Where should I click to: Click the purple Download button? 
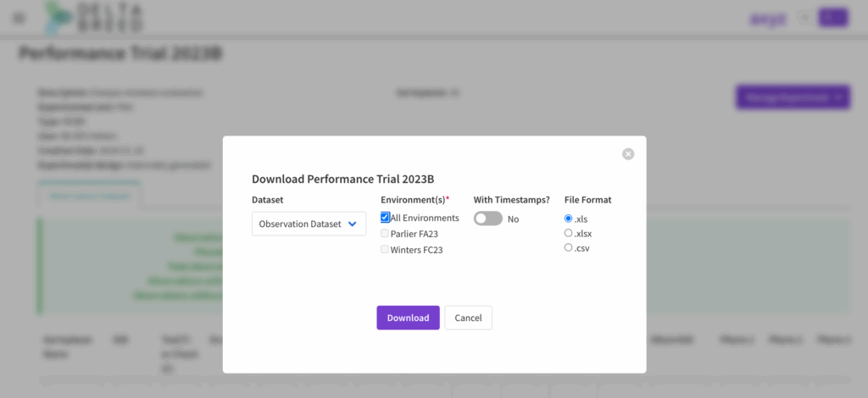(x=408, y=318)
